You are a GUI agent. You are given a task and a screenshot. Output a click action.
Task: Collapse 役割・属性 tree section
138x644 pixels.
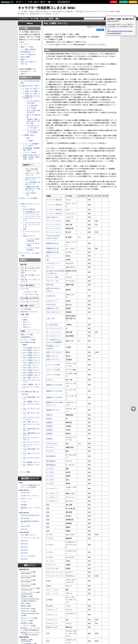(20, 314)
